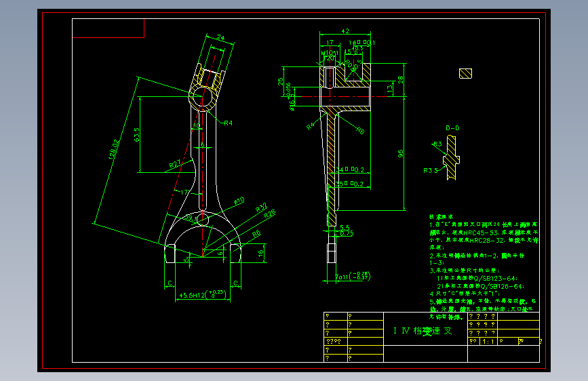588x381 pixels.
Task: Click the 95 vertical height dimension
Action: (401, 153)
